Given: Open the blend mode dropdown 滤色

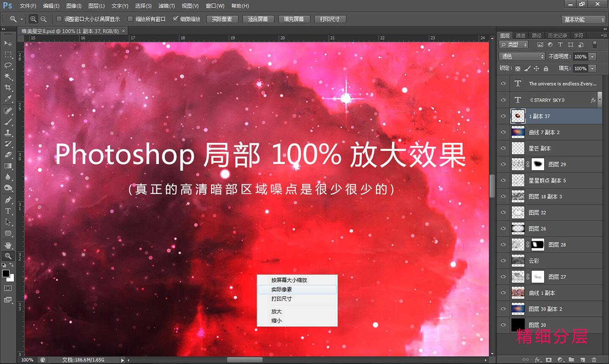Looking at the screenshot, I should tap(522, 56).
